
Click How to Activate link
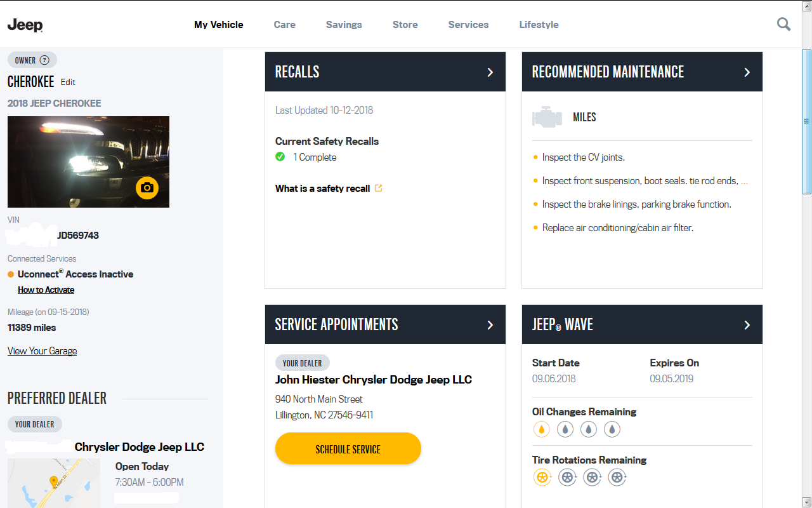(x=46, y=290)
